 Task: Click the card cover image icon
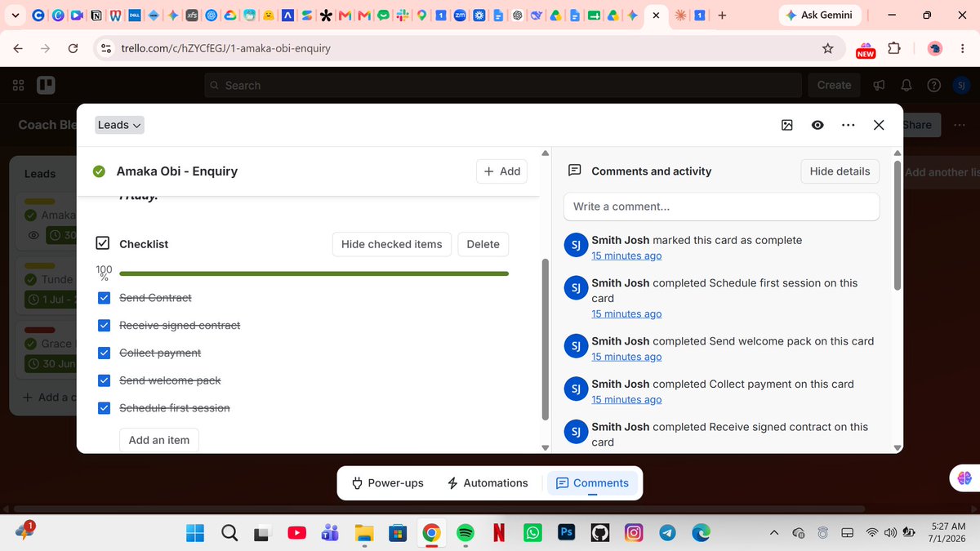pos(787,125)
